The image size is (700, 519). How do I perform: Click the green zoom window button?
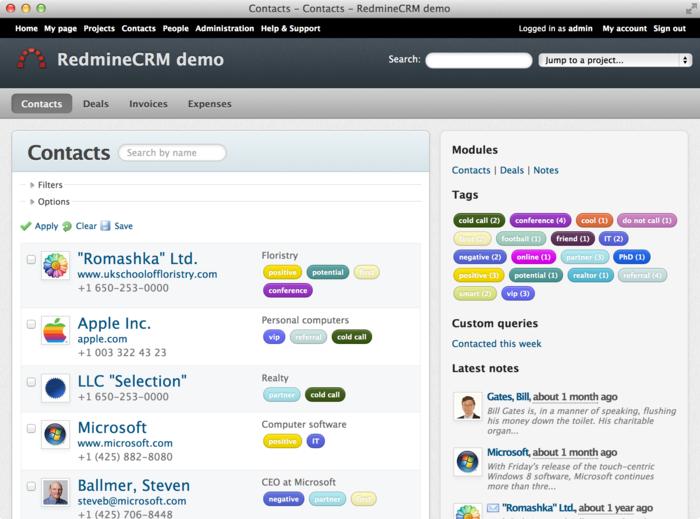click(x=41, y=8)
